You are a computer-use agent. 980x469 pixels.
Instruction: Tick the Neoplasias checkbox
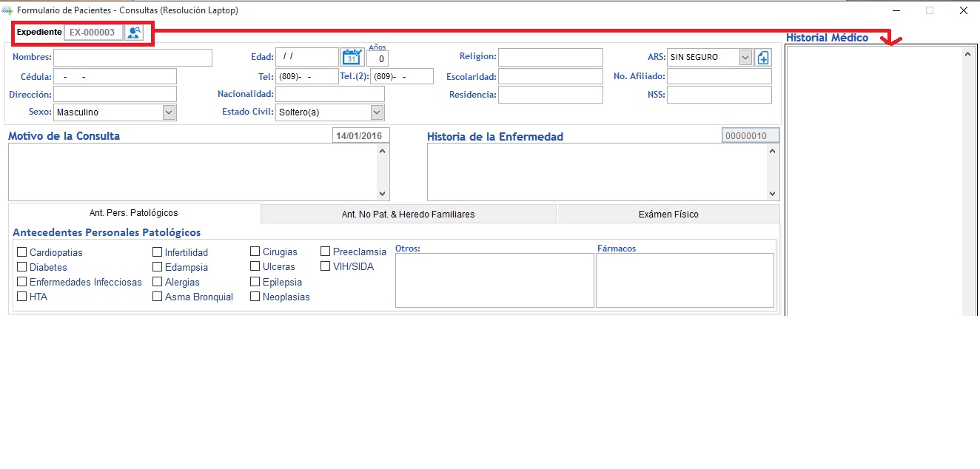click(x=255, y=297)
